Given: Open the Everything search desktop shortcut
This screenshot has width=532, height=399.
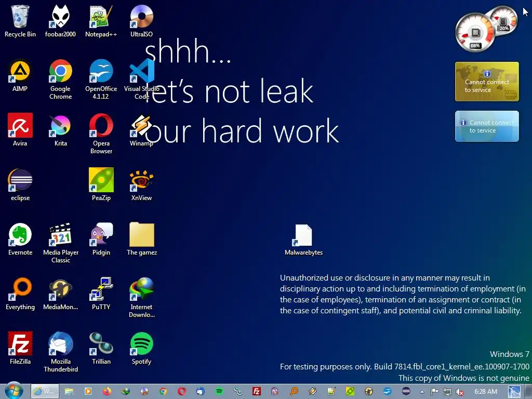Looking at the screenshot, I should pyautogui.click(x=20, y=294).
